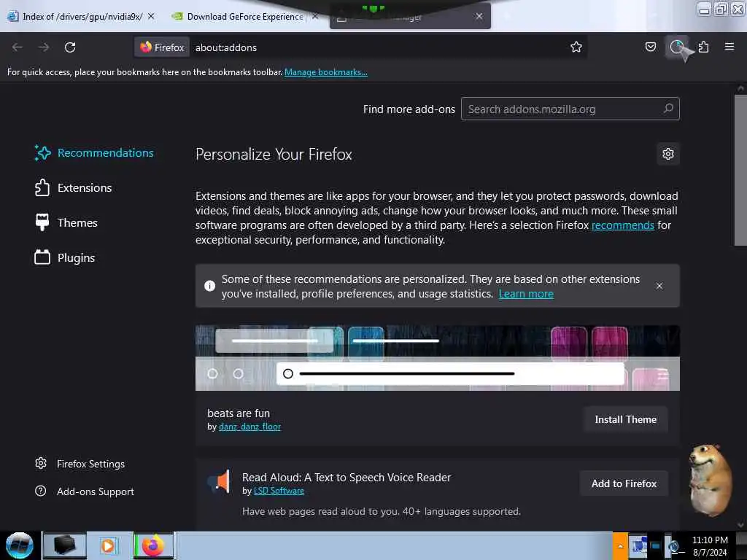This screenshot has height=560, width=747.
Task: Go forward with the forward arrow
Action: click(x=44, y=47)
